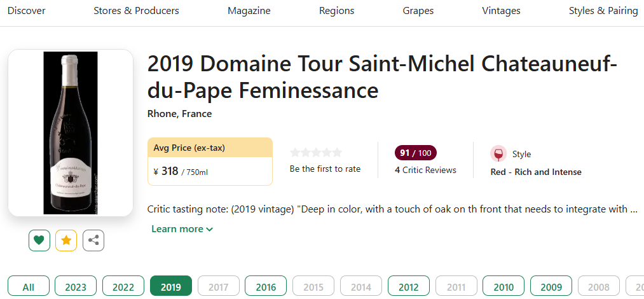Click the green heart favorite icon
The image size is (644, 299).
tap(39, 240)
